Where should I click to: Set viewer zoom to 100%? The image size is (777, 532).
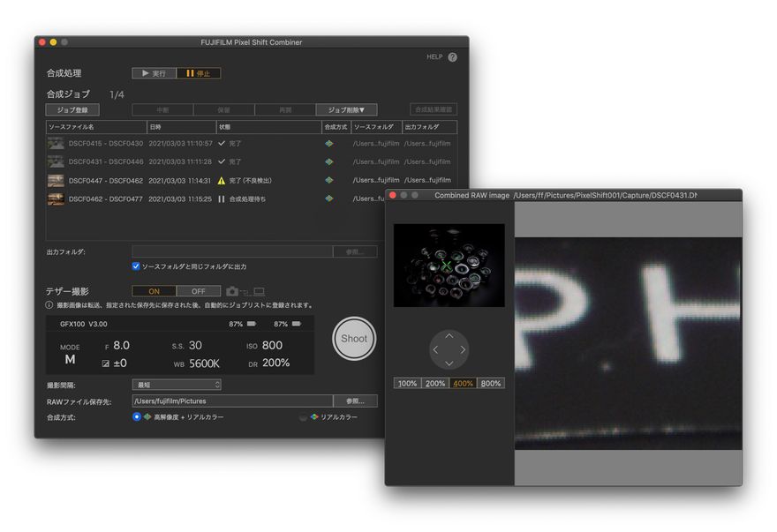(407, 384)
